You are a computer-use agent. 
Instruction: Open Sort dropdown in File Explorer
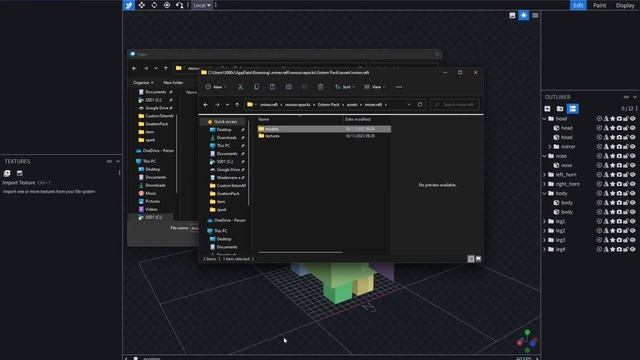(x=345, y=87)
